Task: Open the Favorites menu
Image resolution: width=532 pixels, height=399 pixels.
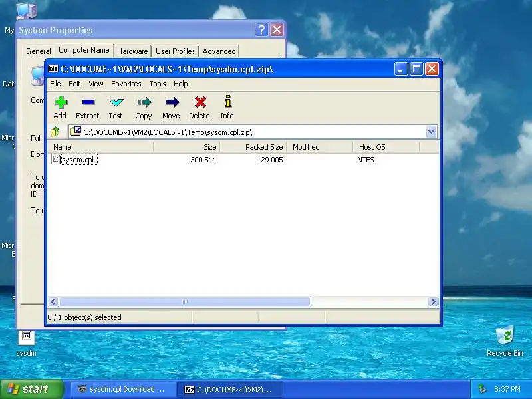Action: (126, 84)
